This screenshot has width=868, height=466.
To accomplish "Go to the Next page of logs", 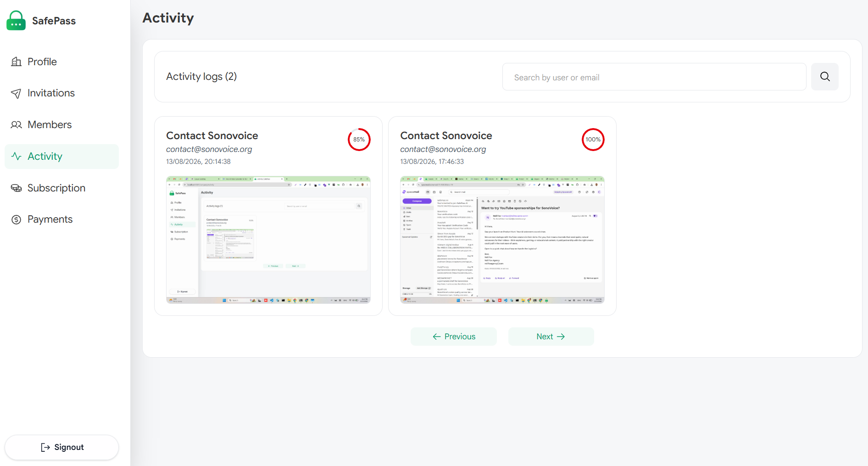I will point(551,337).
